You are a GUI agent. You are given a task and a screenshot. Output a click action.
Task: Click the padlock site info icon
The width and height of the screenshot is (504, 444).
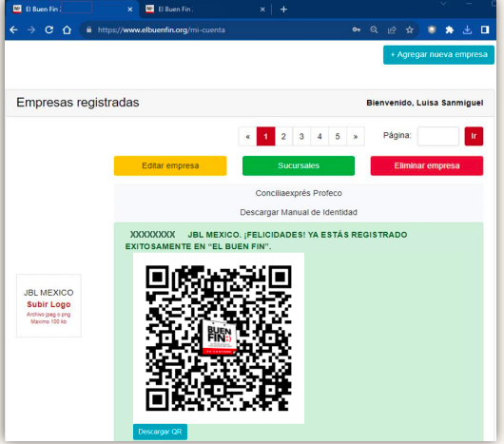(x=89, y=29)
